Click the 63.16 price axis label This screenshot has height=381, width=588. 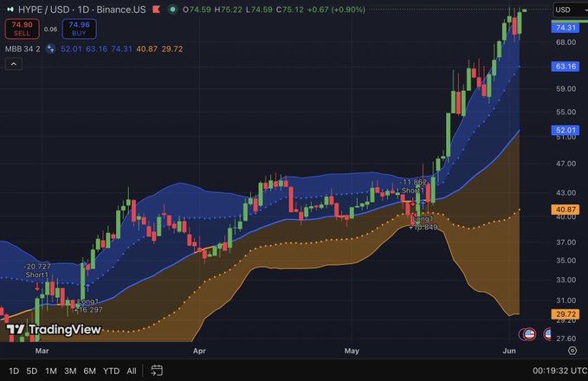click(565, 67)
